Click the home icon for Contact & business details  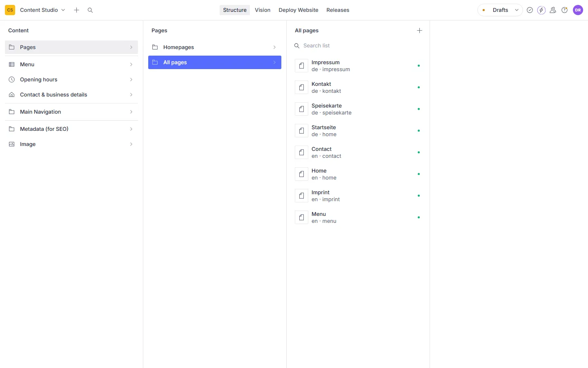(12, 94)
